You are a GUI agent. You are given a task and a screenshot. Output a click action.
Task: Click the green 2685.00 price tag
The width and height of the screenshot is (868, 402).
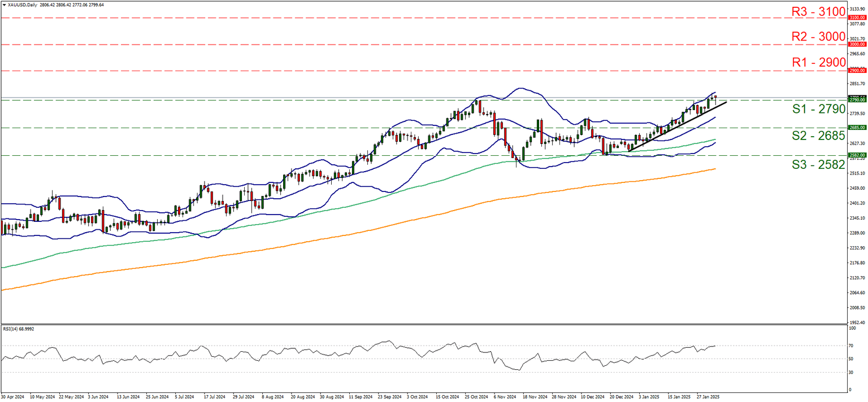pos(856,128)
